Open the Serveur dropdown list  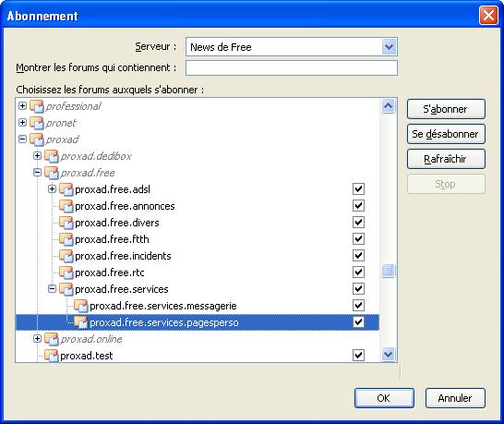pos(389,47)
